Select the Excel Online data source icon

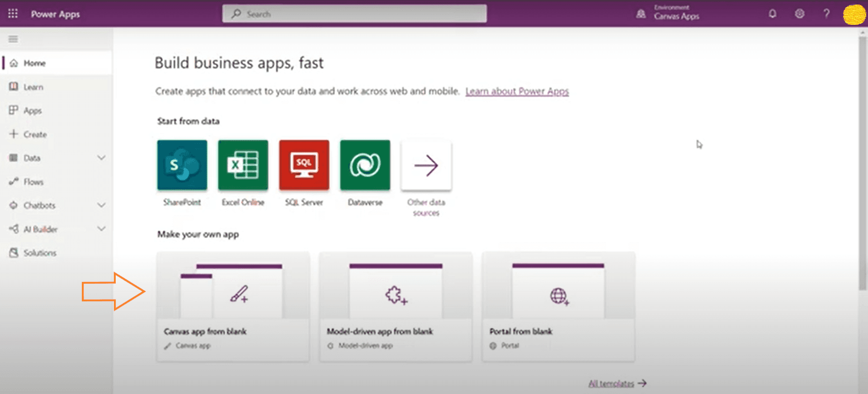tap(243, 165)
